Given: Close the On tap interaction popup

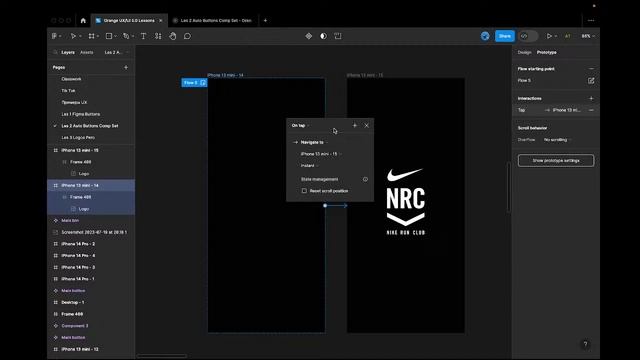Looking at the screenshot, I should pyautogui.click(x=367, y=126).
